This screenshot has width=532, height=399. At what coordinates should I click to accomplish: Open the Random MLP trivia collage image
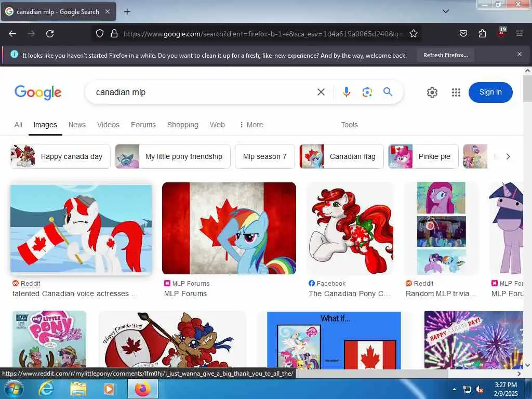click(x=441, y=229)
